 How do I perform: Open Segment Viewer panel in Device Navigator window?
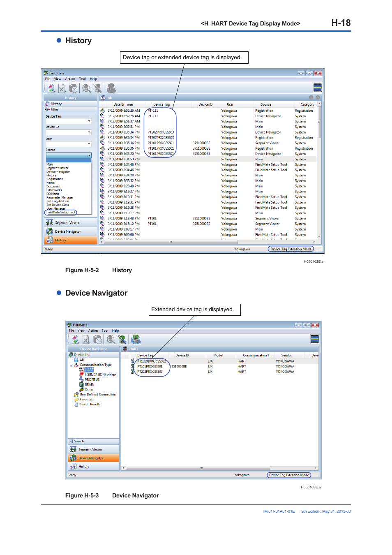pyautogui.click(x=94, y=449)
